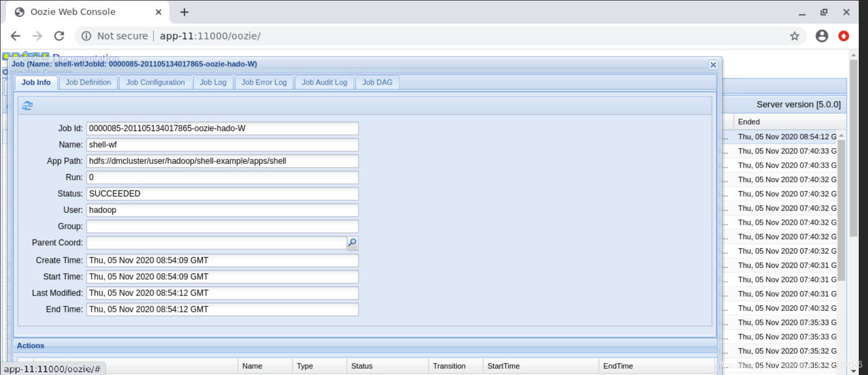Click the Last Modified field
The width and height of the screenshot is (868, 375).
pyautogui.click(x=222, y=293)
